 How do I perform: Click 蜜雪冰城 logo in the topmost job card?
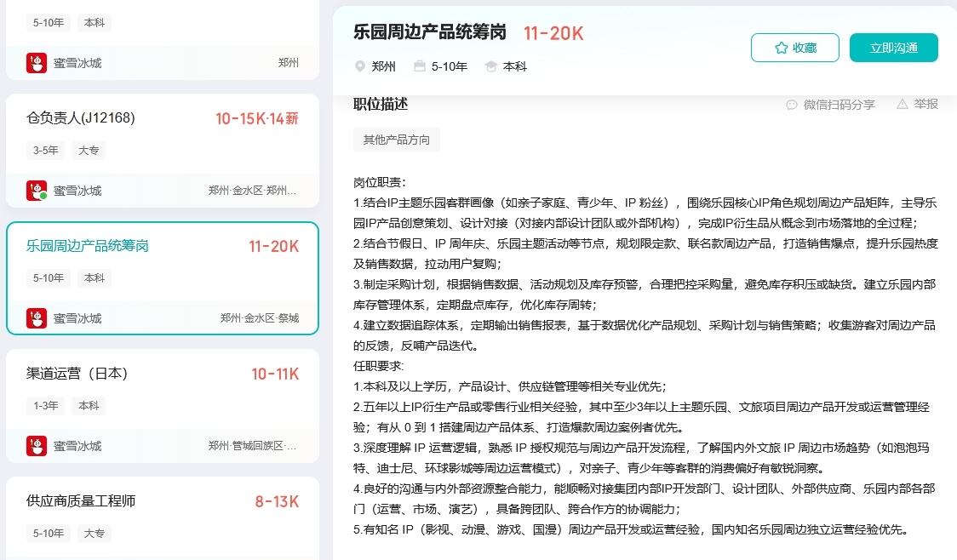point(37,63)
